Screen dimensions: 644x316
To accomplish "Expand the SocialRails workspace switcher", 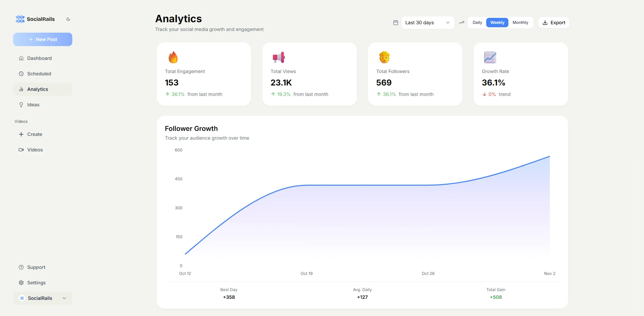I will pos(42,298).
